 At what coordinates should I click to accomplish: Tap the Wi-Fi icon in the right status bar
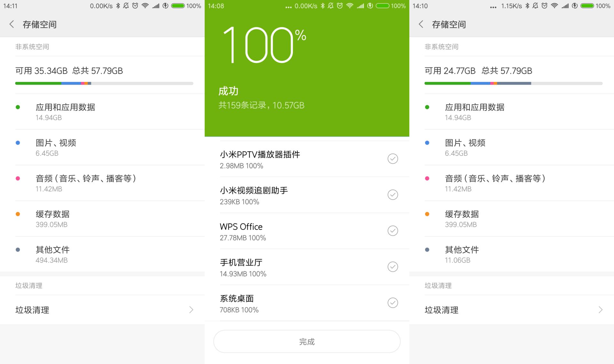[x=554, y=6]
